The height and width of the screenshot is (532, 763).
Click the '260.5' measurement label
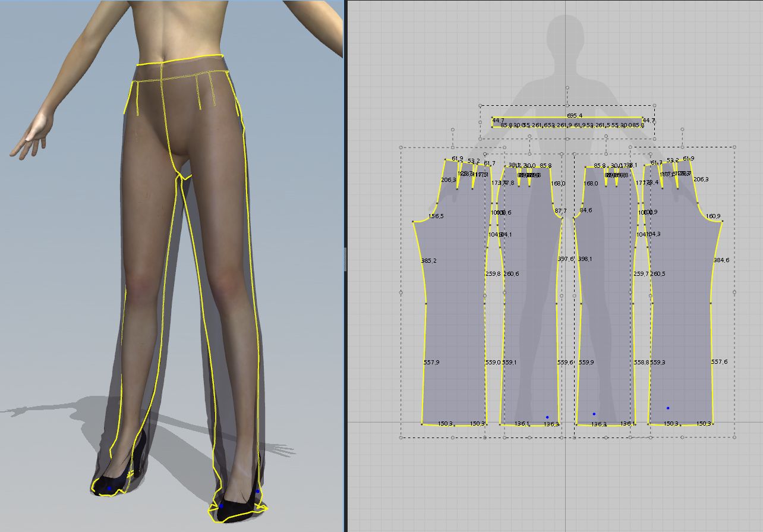coord(658,273)
